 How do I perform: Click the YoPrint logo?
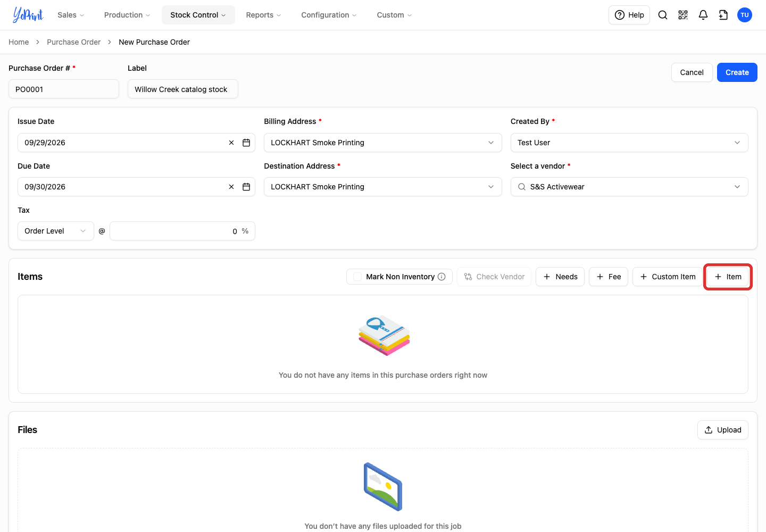tap(28, 15)
